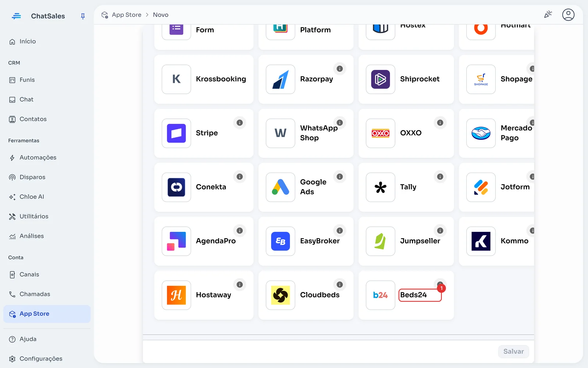Show info for Stripe app

pos(240,123)
